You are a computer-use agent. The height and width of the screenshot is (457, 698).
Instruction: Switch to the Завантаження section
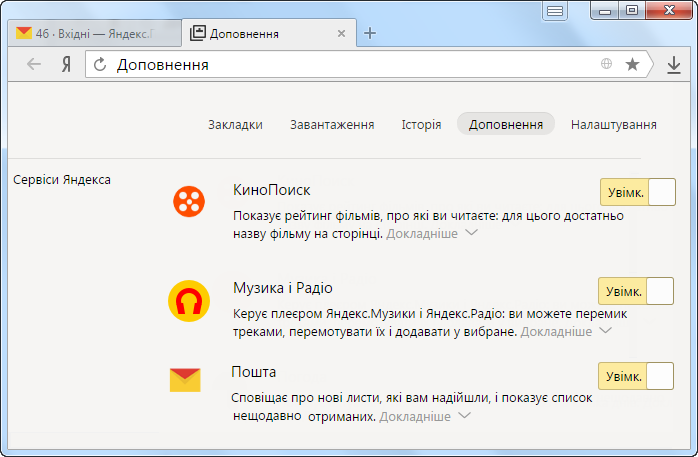coord(332,125)
